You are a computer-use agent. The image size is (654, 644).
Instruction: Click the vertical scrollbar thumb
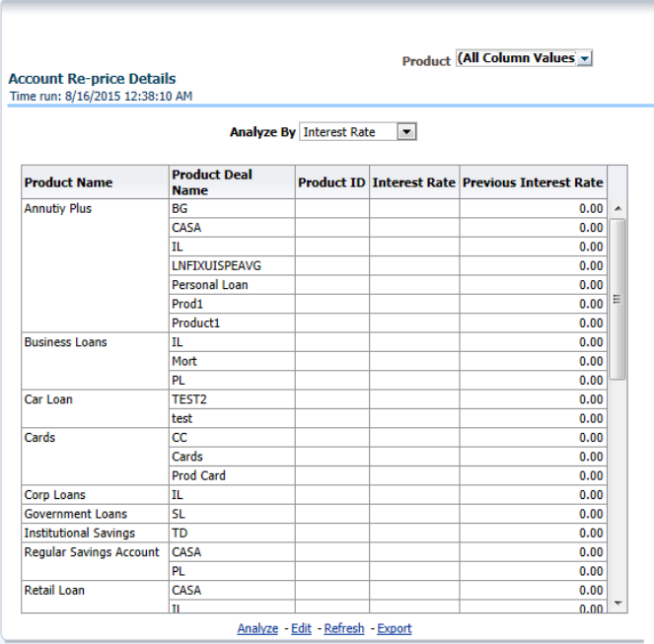tap(618, 299)
